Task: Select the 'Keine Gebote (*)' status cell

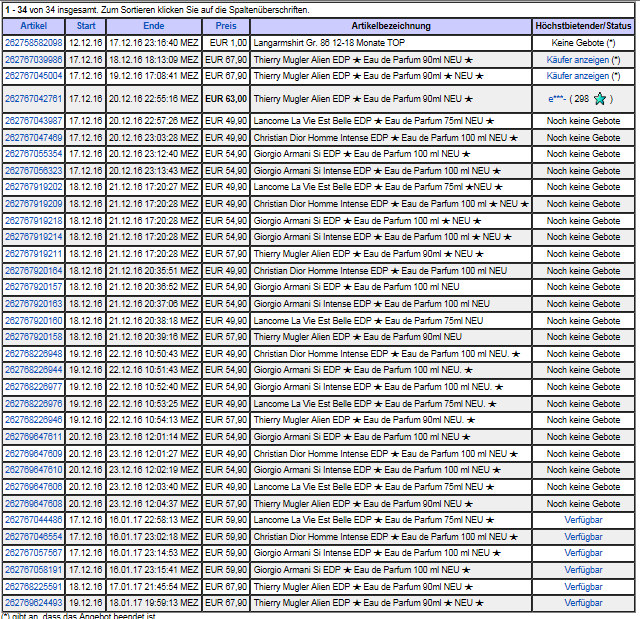Action: coord(583,43)
